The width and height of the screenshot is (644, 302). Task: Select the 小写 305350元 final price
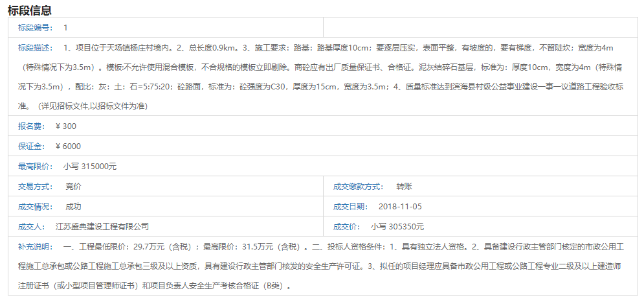397,227
